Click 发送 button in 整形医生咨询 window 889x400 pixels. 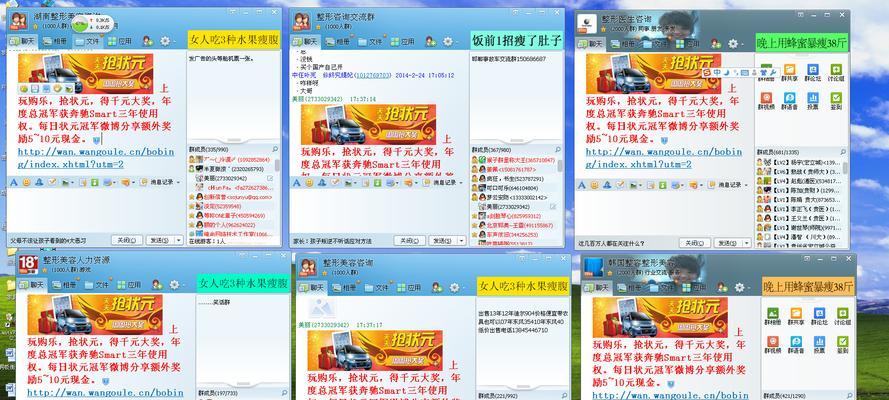(728, 243)
